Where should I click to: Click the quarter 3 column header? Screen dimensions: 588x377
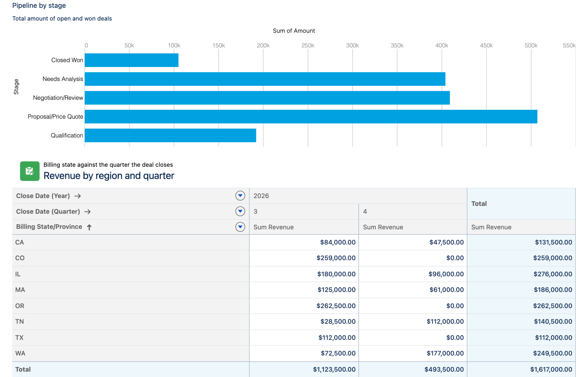[304, 211]
